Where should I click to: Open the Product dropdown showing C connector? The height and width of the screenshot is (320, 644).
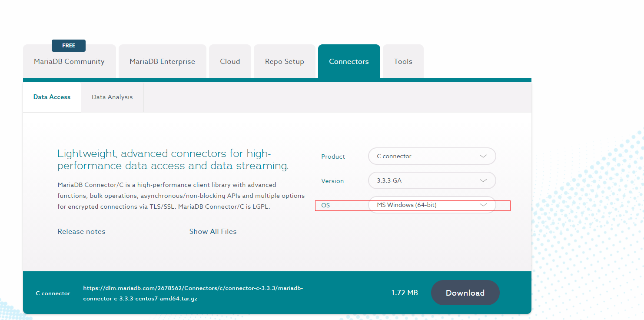point(432,156)
